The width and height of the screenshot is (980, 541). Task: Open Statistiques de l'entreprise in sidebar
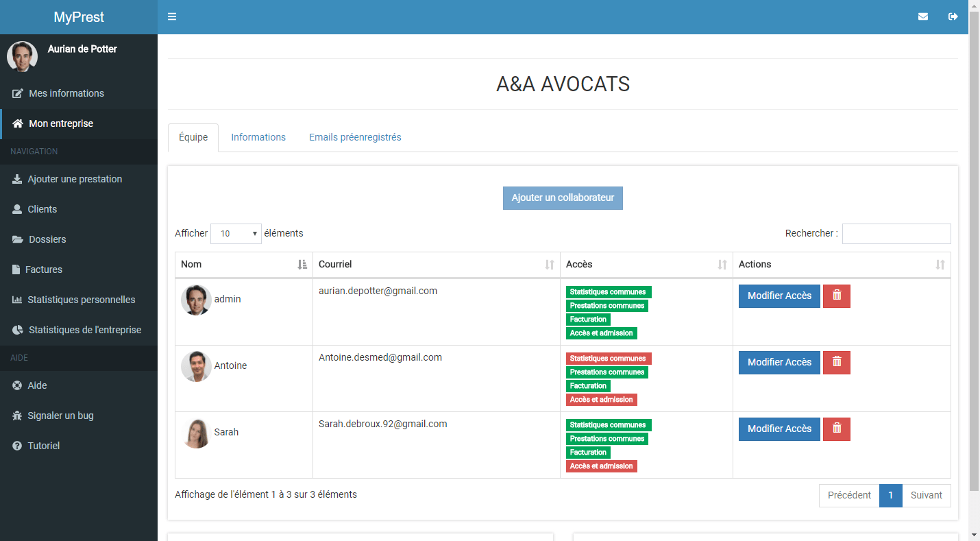pyautogui.click(x=84, y=330)
